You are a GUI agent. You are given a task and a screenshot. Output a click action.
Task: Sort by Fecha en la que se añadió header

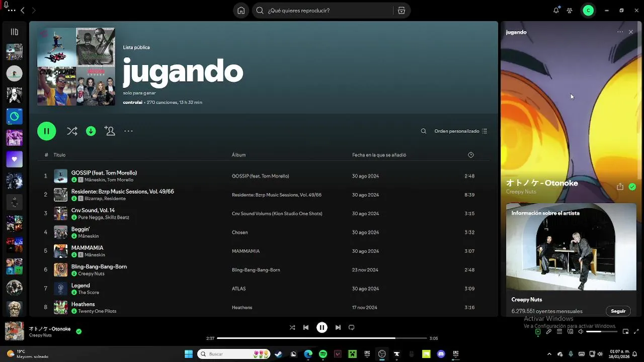pyautogui.click(x=379, y=155)
